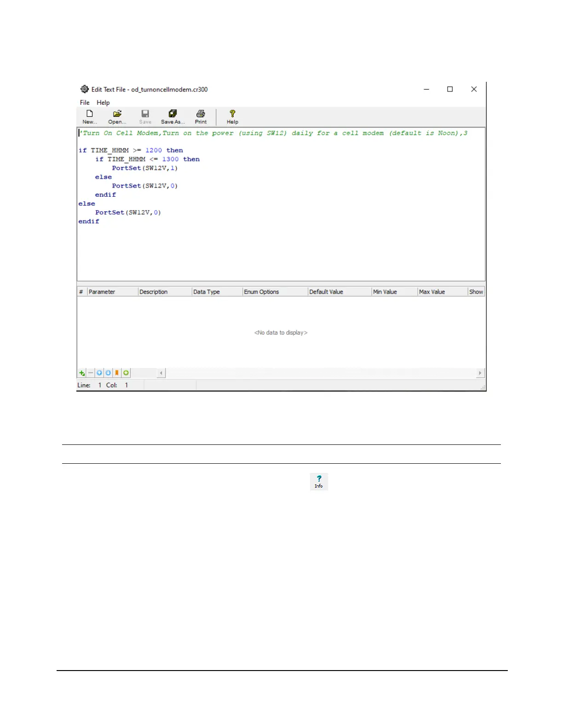Click the New file toolbar icon
The height and width of the screenshot is (728, 563).
pos(90,117)
